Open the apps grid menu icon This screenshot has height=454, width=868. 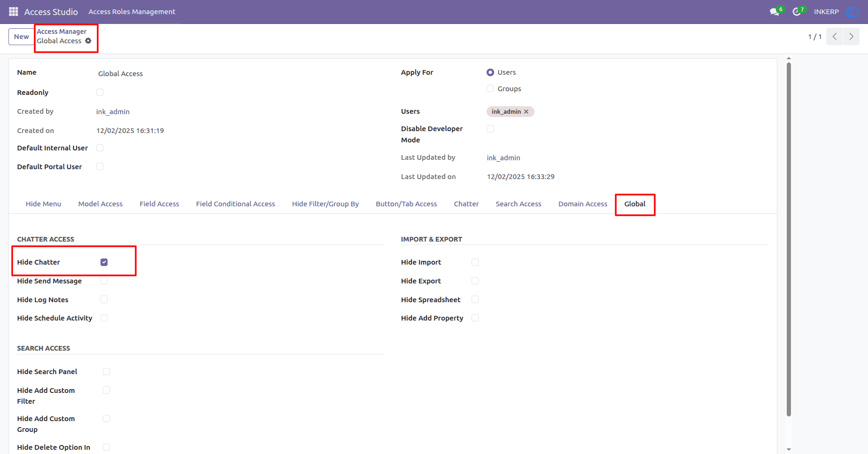(x=14, y=12)
